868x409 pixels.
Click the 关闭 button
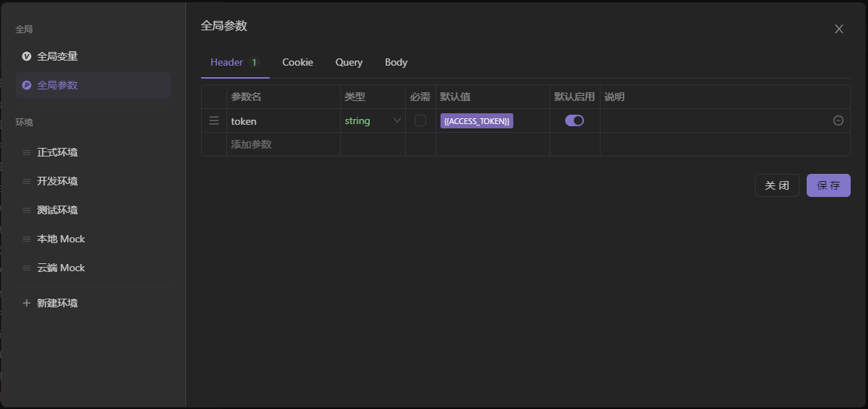click(x=777, y=185)
